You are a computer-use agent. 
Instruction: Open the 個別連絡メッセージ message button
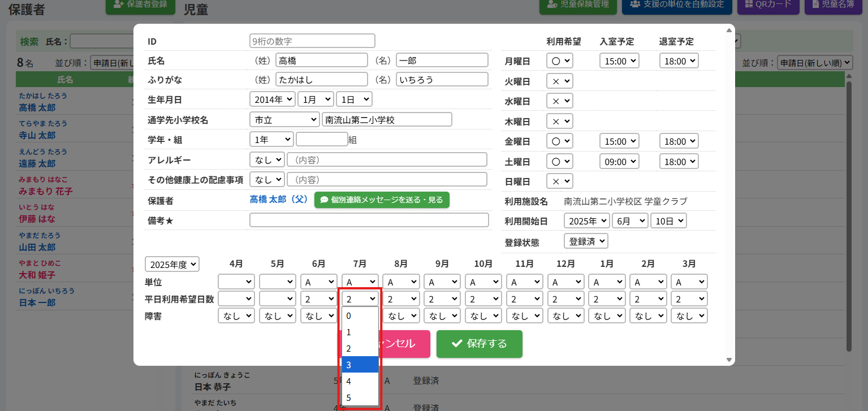click(x=382, y=200)
